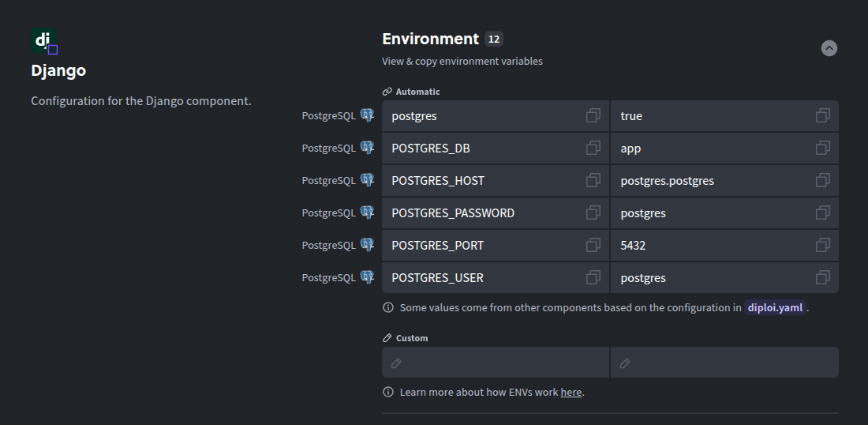Copy the POSTGRES_PORT variable name

coord(593,245)
